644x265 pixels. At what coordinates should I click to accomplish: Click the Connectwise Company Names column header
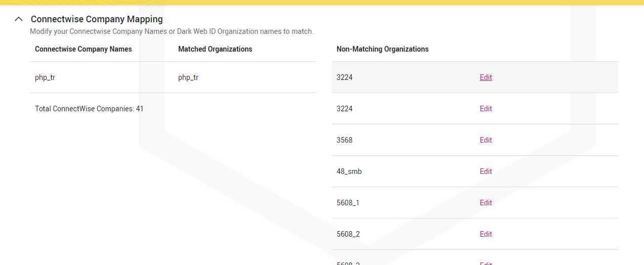tap(83, 49)
